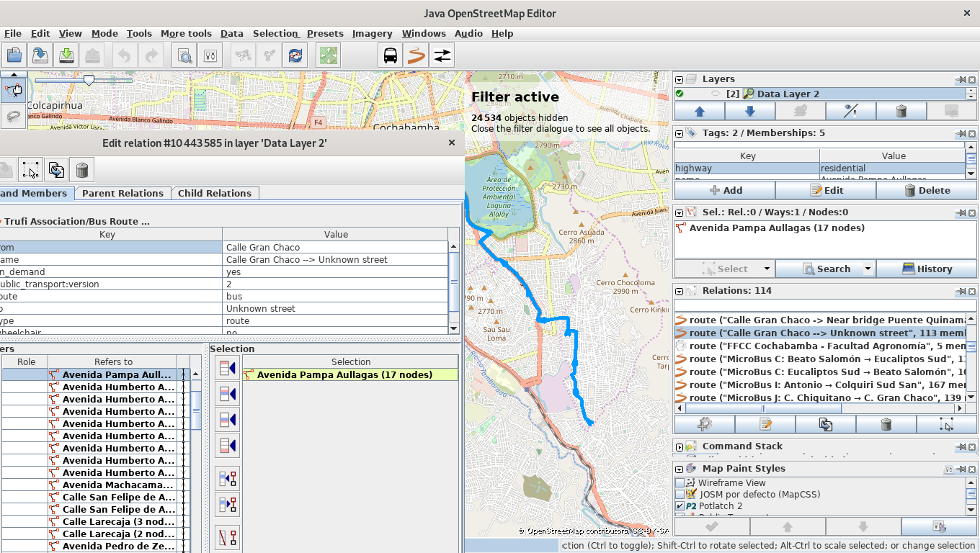Move Data Layer 2 up with blue arrow
Viewport: 980px width, 553px height.
[x=698, y=111]
